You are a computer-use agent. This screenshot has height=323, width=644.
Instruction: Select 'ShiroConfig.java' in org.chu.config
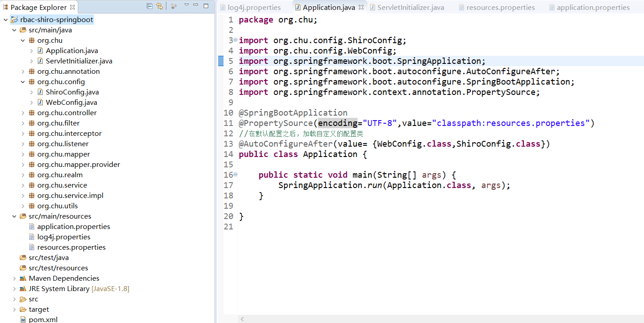tap(72, 92)
